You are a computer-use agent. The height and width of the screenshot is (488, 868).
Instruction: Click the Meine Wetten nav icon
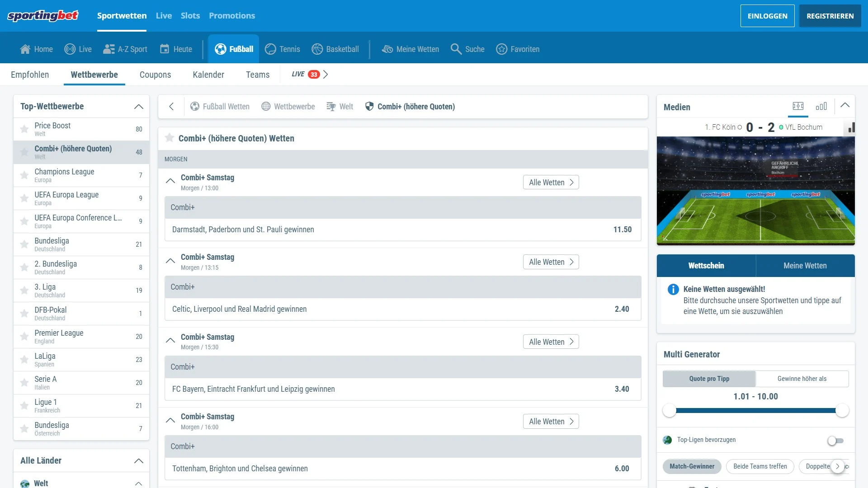[x=387, y=49]
